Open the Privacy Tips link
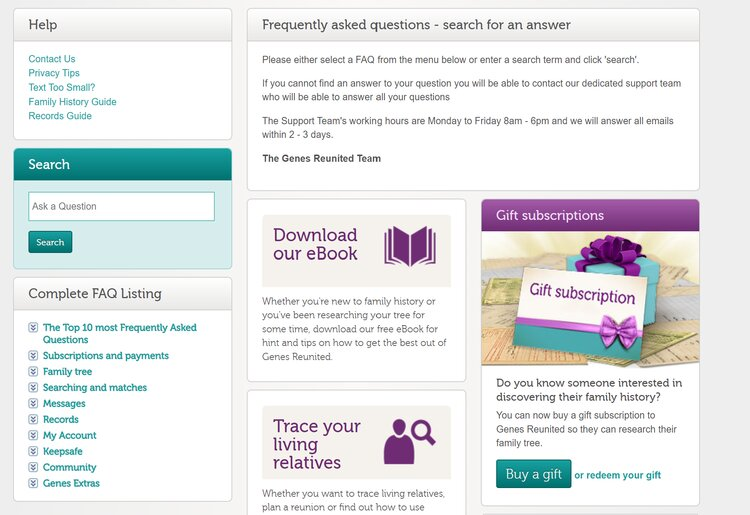 click(x=54, y=73)
